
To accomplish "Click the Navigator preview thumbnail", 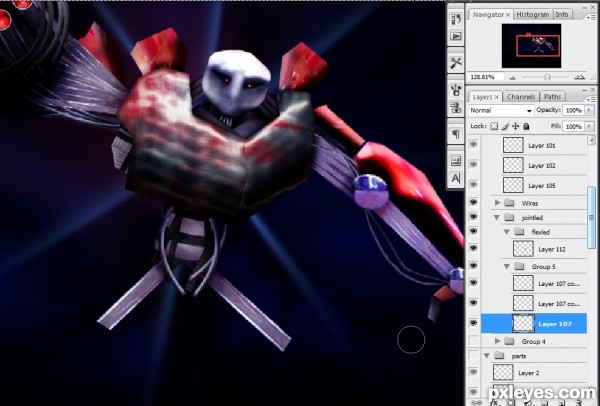I will tap(532, 46).
